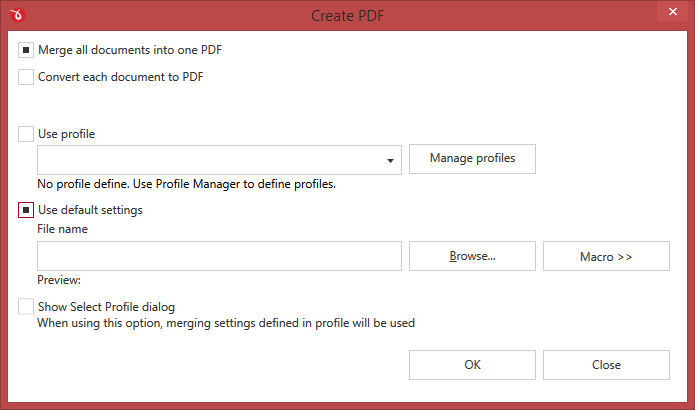
Task: Enable Convert each document to PDF
Action: (26, 77)
